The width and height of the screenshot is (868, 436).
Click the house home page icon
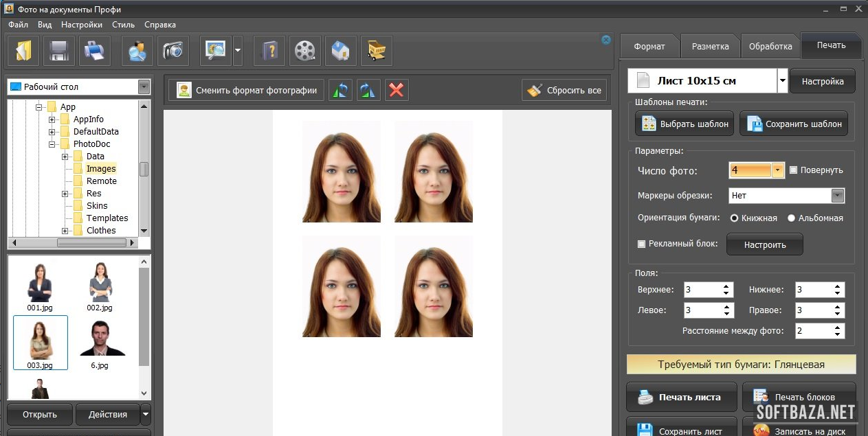(340, 51)
